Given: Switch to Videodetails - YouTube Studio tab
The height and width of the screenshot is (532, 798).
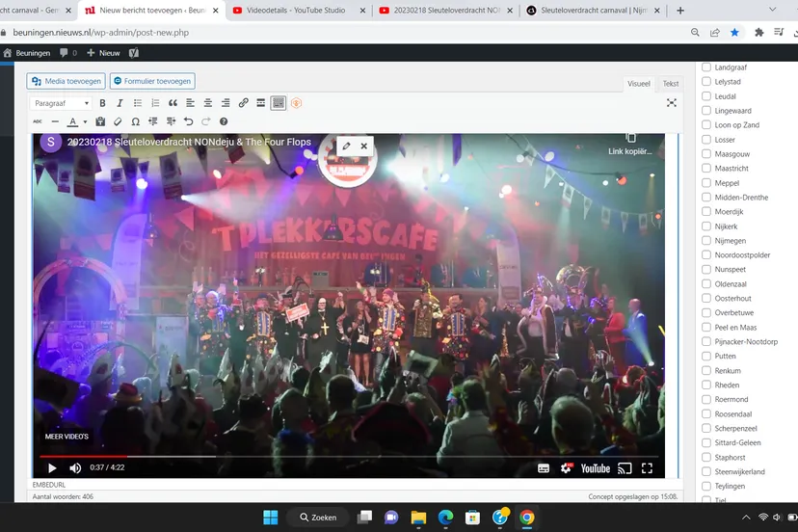Looking at the screenshot, I should [x=295, y=10].
